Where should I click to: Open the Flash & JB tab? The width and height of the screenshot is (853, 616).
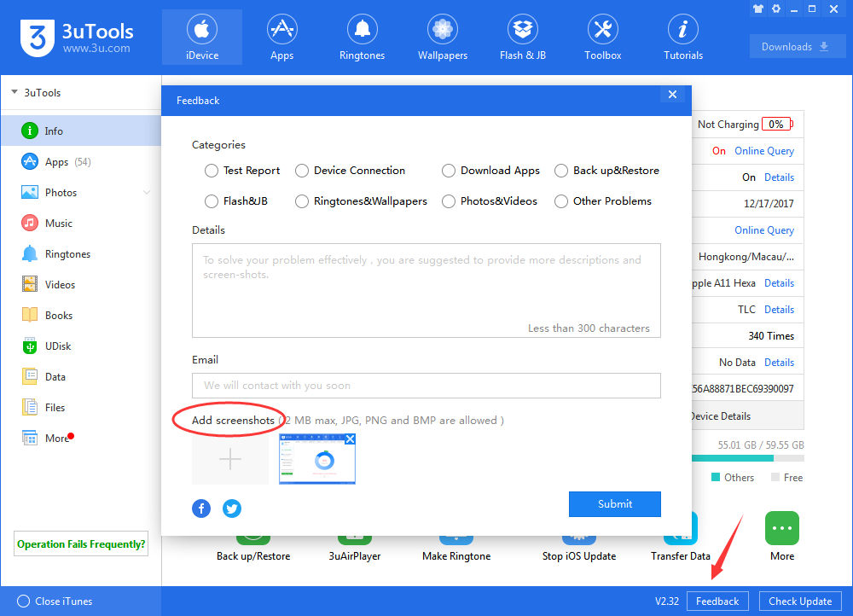(x=522, y=37)
